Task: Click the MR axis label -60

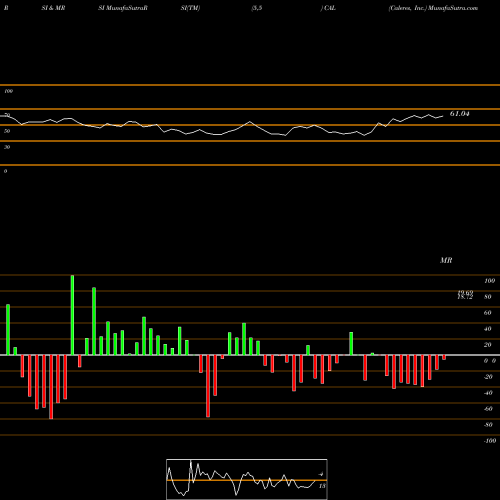Action: tap(488, 409)
